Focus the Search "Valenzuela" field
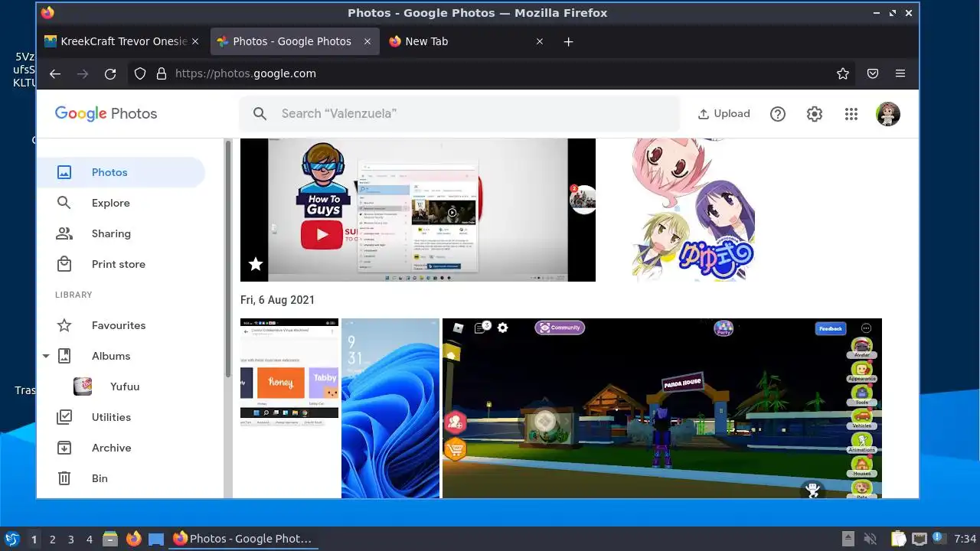 click(x=459, y=113)
